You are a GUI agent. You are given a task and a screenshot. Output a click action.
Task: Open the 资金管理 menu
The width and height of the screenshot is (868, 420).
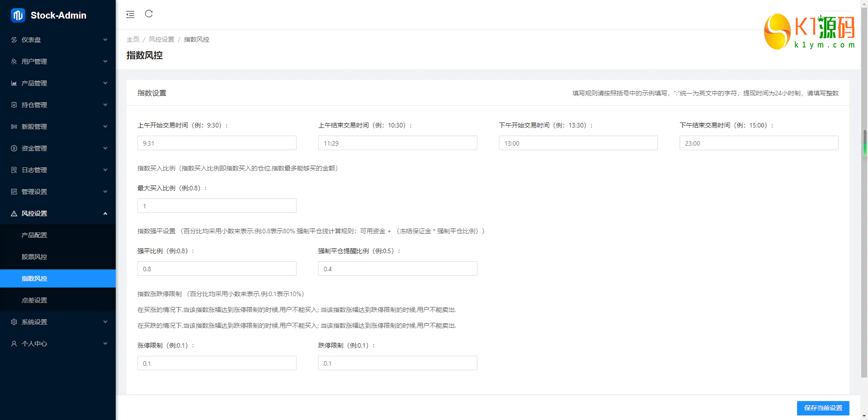(x=58, y=148)
